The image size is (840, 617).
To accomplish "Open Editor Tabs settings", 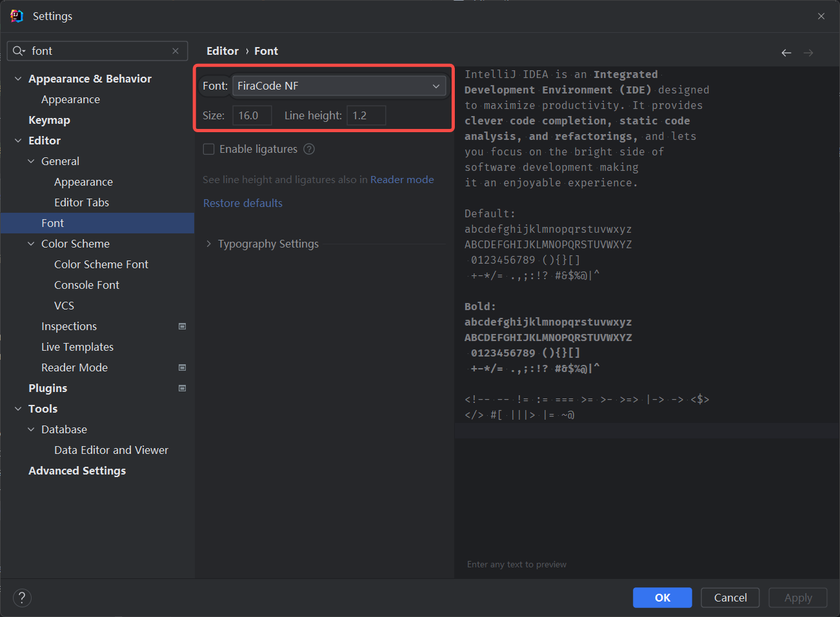I will 81,202.
